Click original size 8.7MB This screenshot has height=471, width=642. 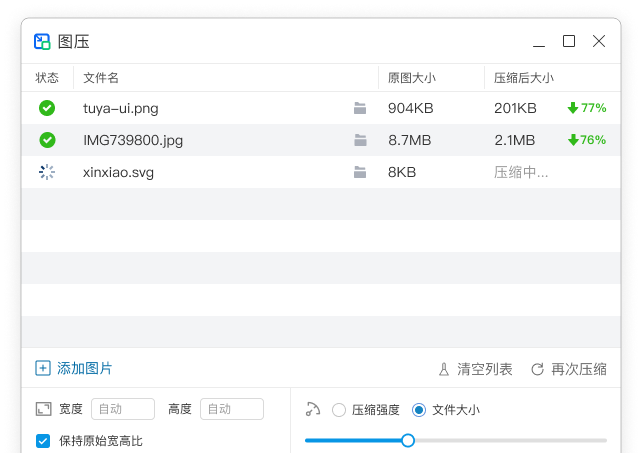pyautogui.click(x=410, y=140)
